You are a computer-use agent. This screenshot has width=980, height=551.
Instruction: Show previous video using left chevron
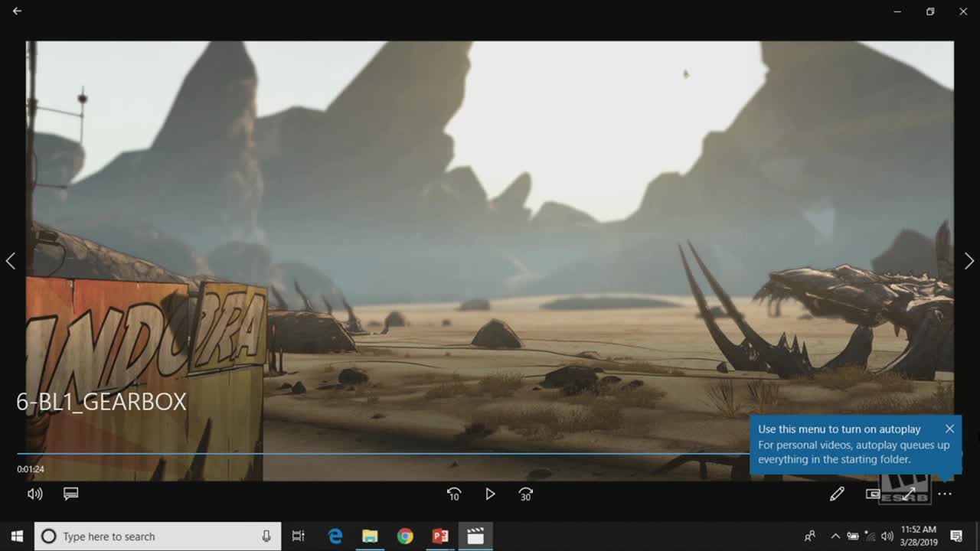[11, 261]
